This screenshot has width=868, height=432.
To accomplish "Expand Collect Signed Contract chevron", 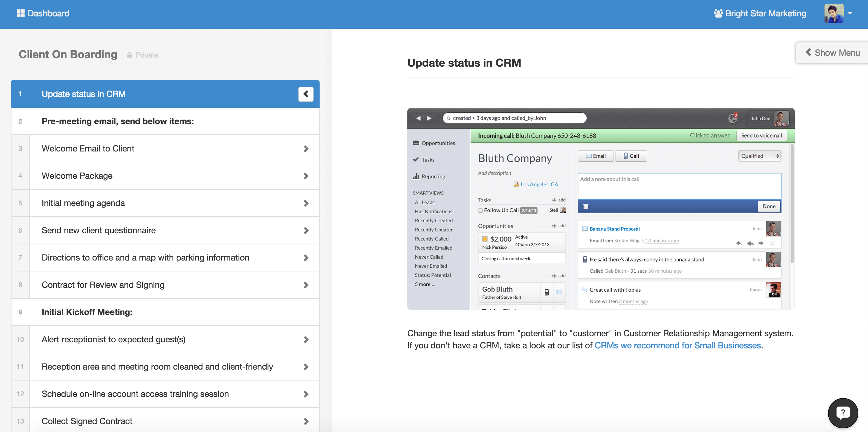I will pyautogui.click(x=306, y=421).
